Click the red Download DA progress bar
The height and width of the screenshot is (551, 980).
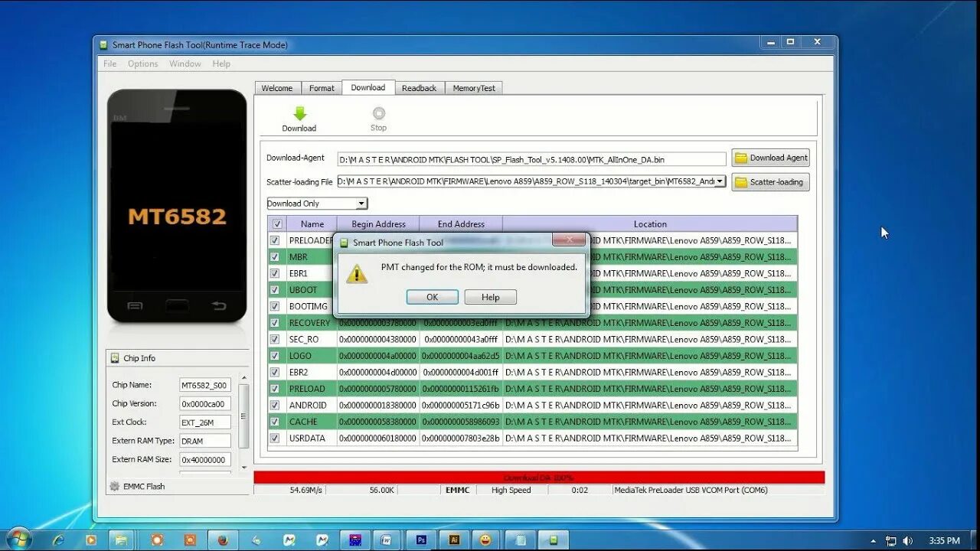pos(539,478)
